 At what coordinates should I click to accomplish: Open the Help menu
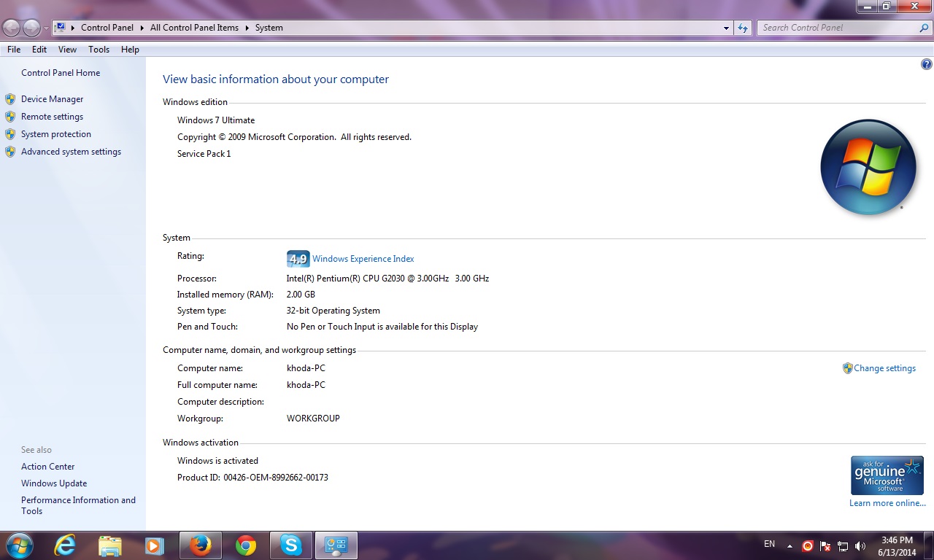[x=130, y=50]
